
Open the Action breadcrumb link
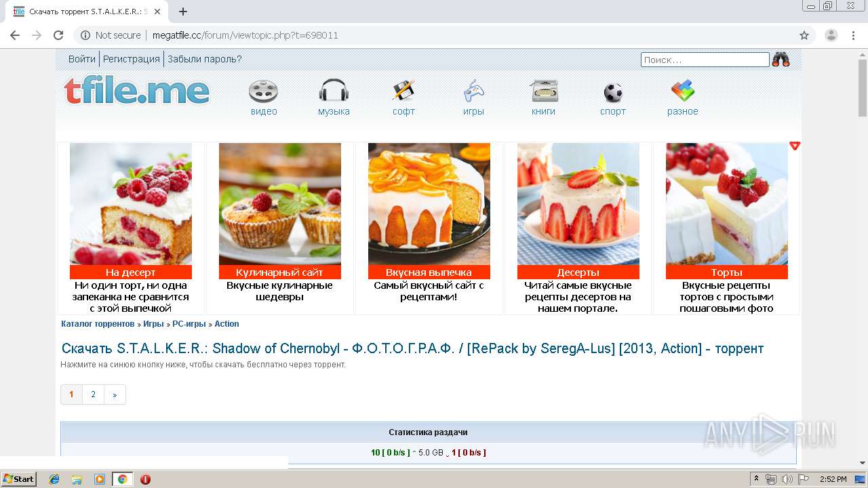pyautogui.click(x=226, y=324)
